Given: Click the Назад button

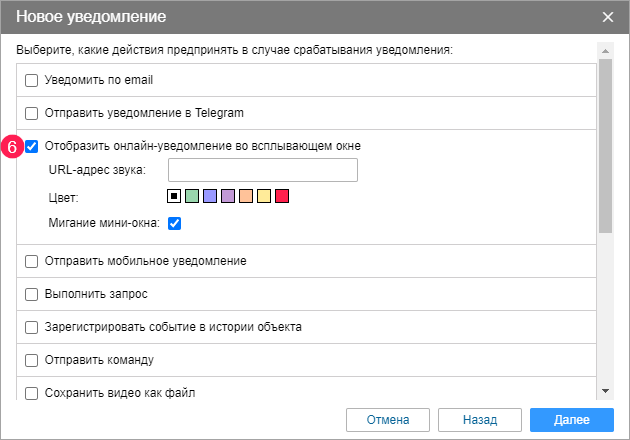Looking at the screenshot, I should pos(480,420).
